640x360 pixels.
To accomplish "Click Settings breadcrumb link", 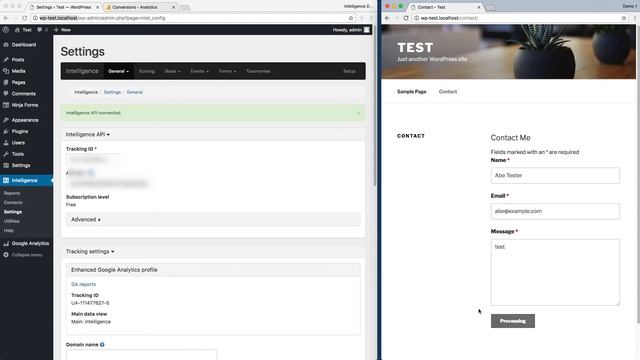I will tap(112, 92).
